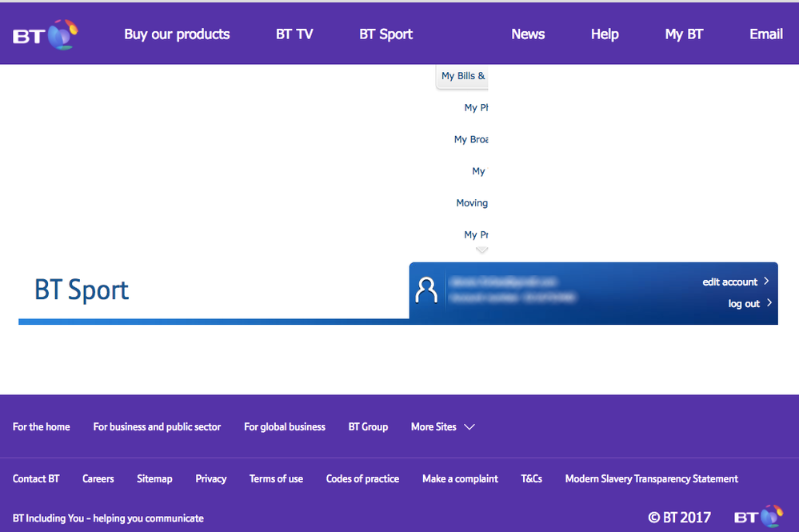
Task: Click the user profile avatar icon
Action: pos(426,291)
